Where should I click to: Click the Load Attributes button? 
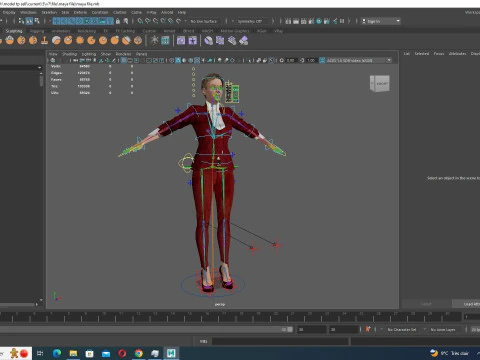coord(466,304)
